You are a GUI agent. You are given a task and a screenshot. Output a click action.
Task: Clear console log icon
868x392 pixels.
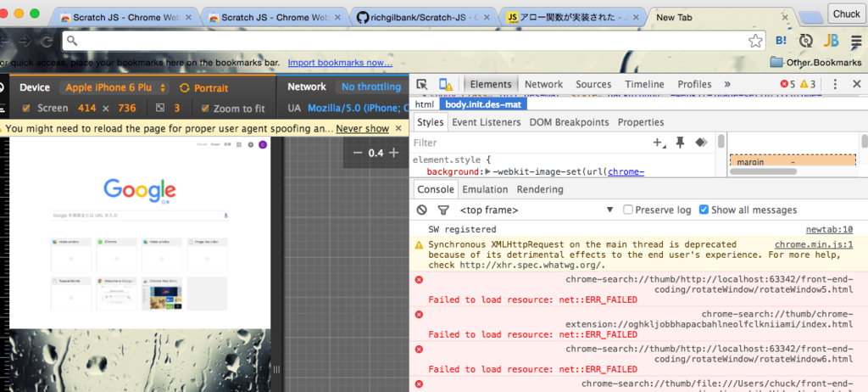[422, 210]
